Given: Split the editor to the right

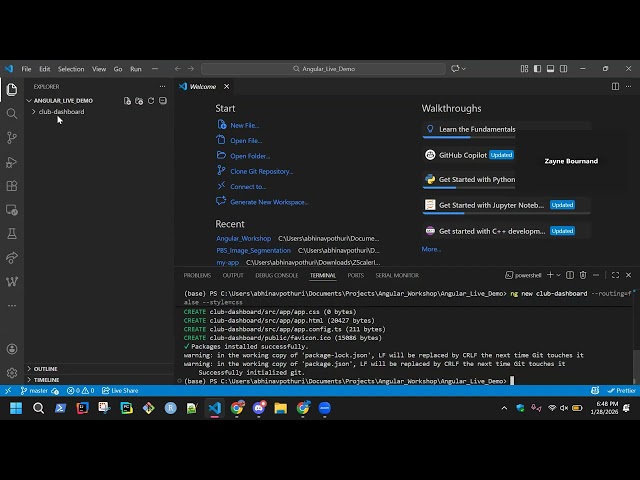Looking at the screenshot, I should coord(615,87).
